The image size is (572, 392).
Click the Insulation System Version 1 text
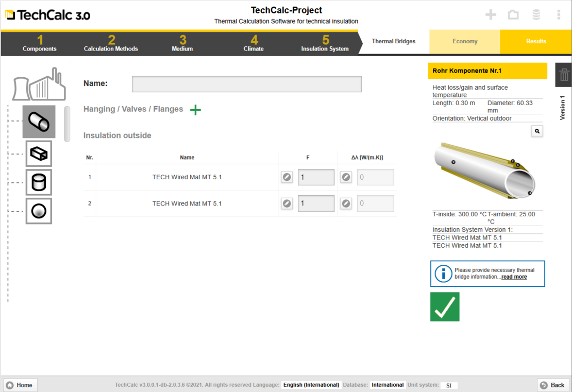pyautogui.click(x=473, y=230)
